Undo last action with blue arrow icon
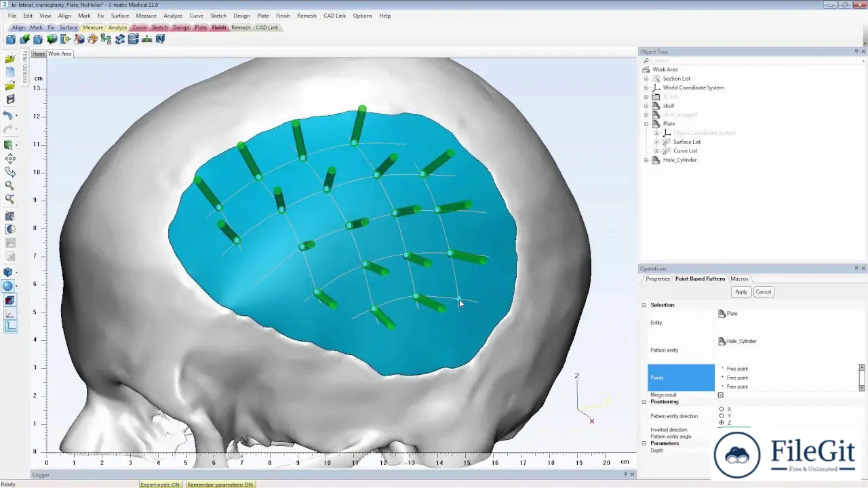This screenshot has width=868, height=488. pos(8,116)
